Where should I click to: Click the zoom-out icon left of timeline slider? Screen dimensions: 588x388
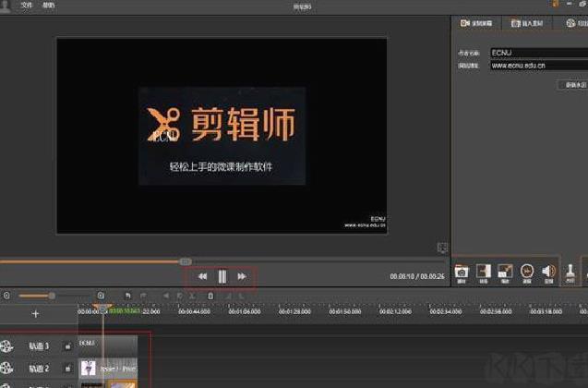click(x=6, y=296)
